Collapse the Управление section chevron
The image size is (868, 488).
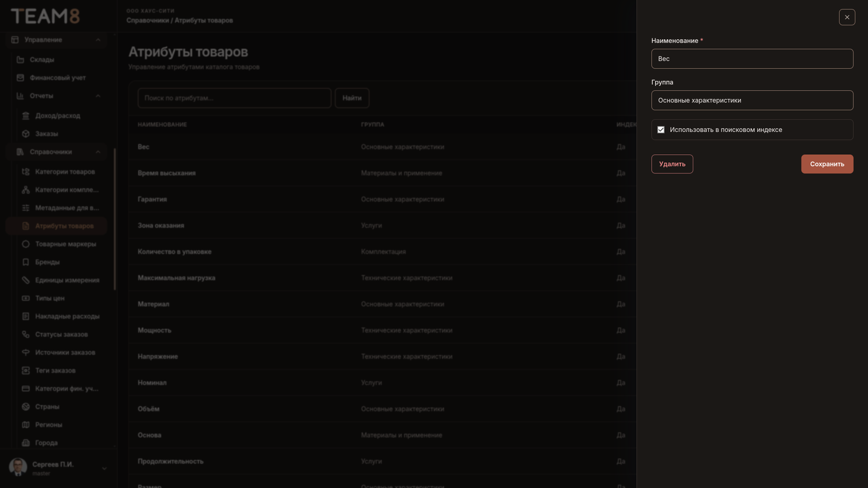98,40
